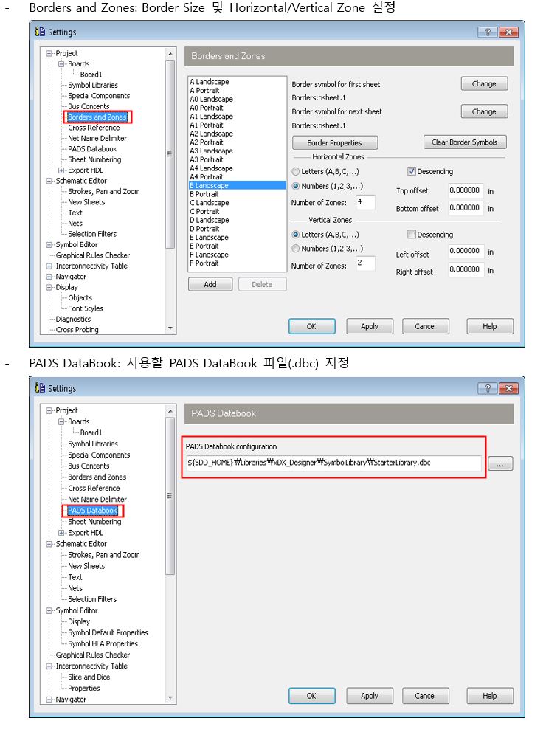Open Border Properties
The image size is (560, 735).
click(x=334, y=142)
